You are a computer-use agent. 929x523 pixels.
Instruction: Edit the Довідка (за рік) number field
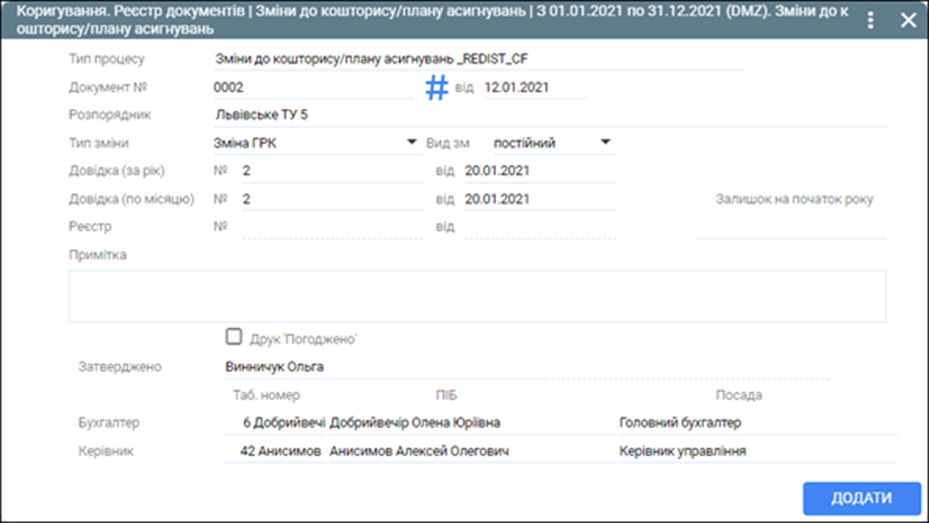point(332,171)
